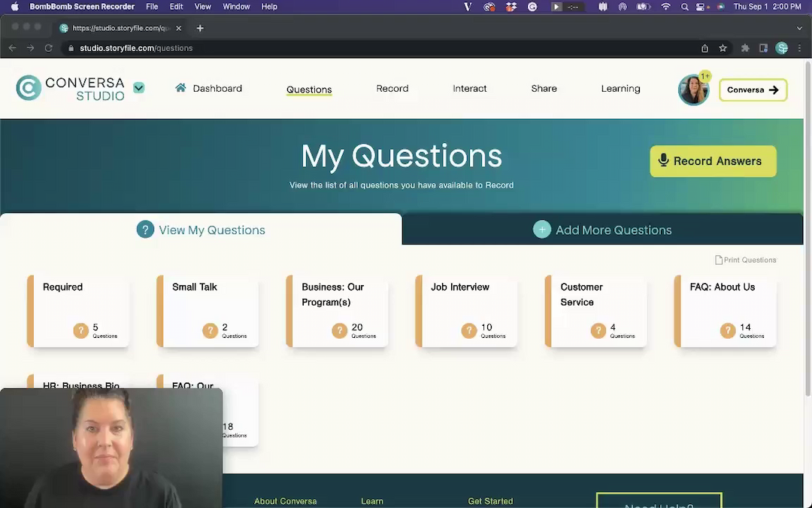812x508 pixels.
Task: Click question icon on FAQ: About Us card
Action: [728, 330]
